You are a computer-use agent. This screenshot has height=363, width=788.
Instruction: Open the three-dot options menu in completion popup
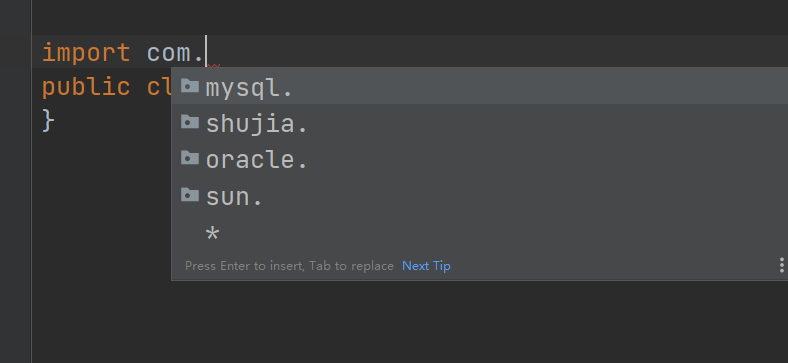[781, 265]
